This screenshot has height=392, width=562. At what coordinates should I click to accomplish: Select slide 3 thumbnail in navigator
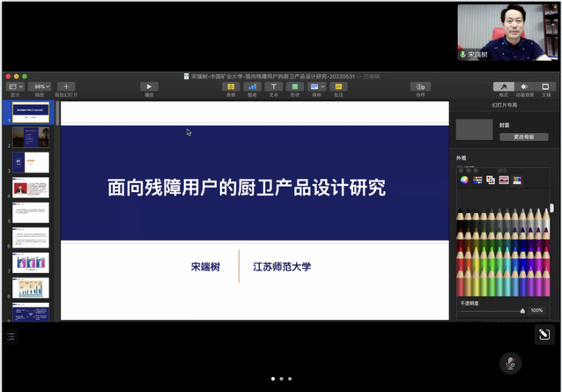31,162
